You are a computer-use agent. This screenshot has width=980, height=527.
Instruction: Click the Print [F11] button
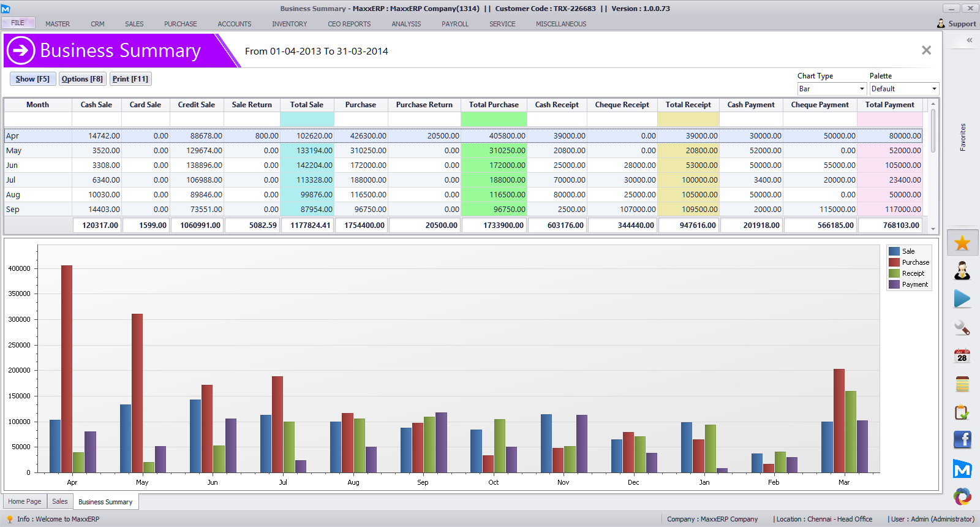tap(130, 79)
